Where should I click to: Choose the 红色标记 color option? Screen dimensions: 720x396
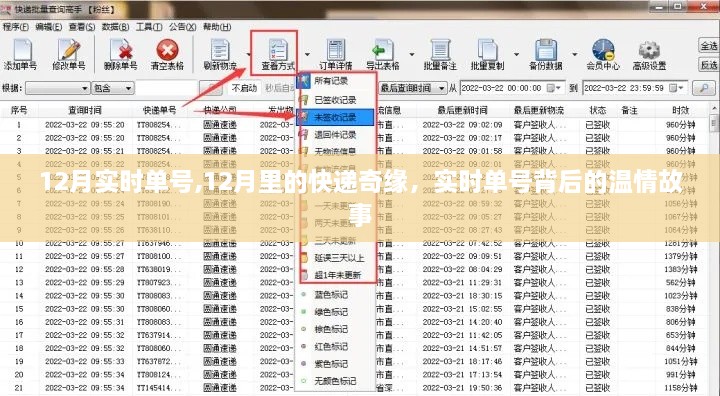[336, 346]
